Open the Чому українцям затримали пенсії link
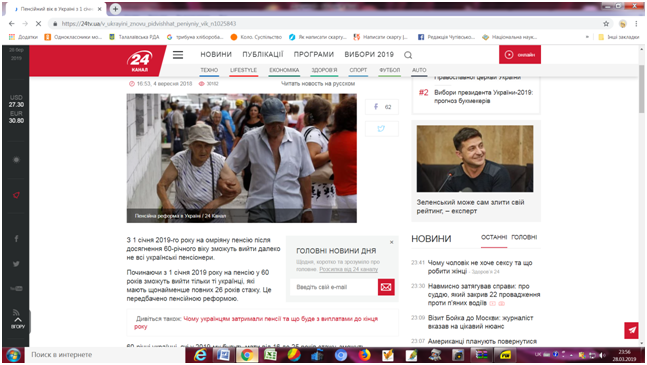This screenshot has width=647, height=365. tap(256, 323)
